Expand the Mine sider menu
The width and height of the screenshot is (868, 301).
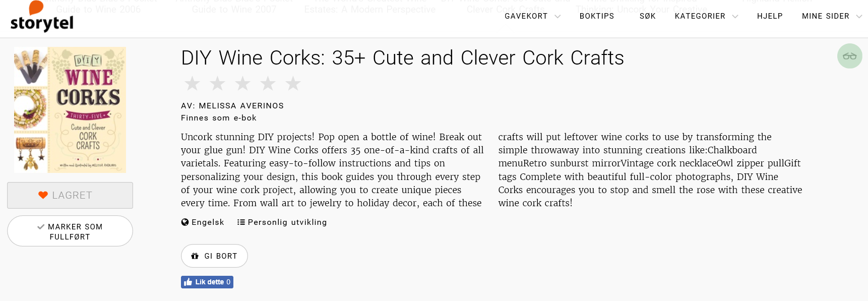(x=831, y=16)
